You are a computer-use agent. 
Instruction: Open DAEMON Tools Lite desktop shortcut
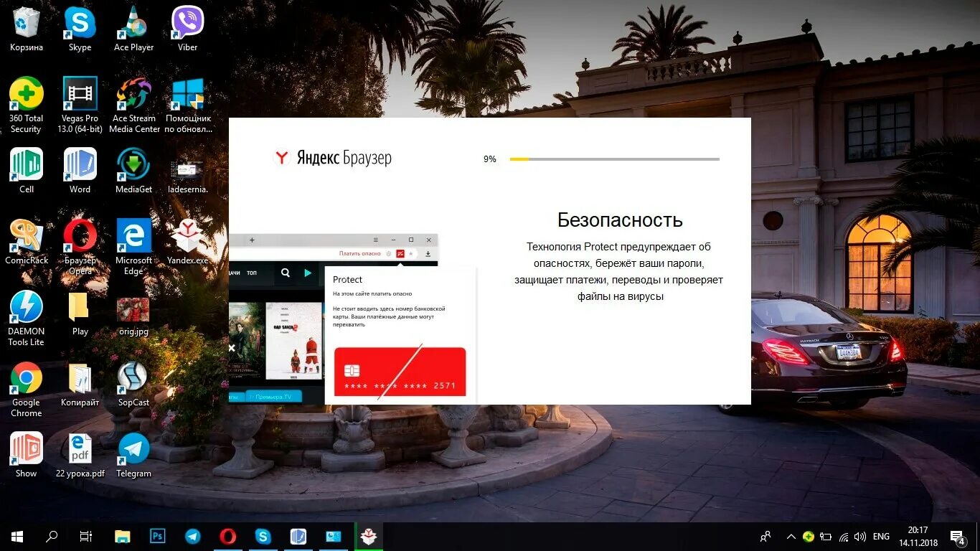point(27,319)
